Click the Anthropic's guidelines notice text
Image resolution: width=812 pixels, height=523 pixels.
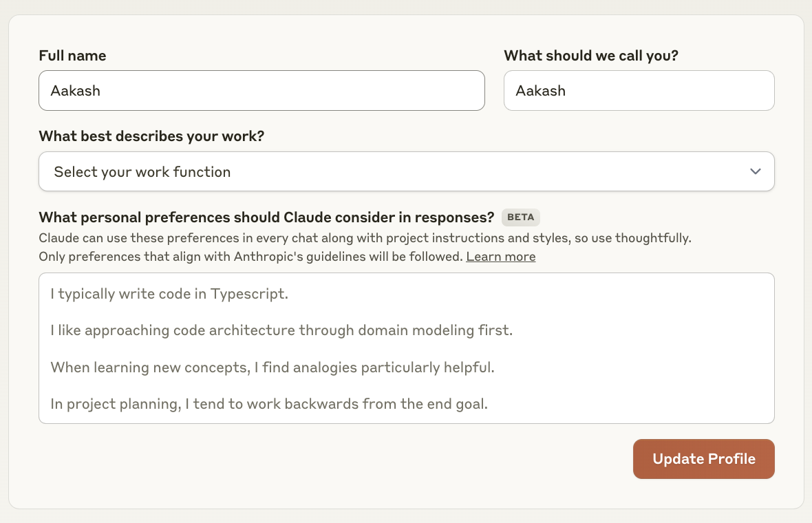[251, 257]
